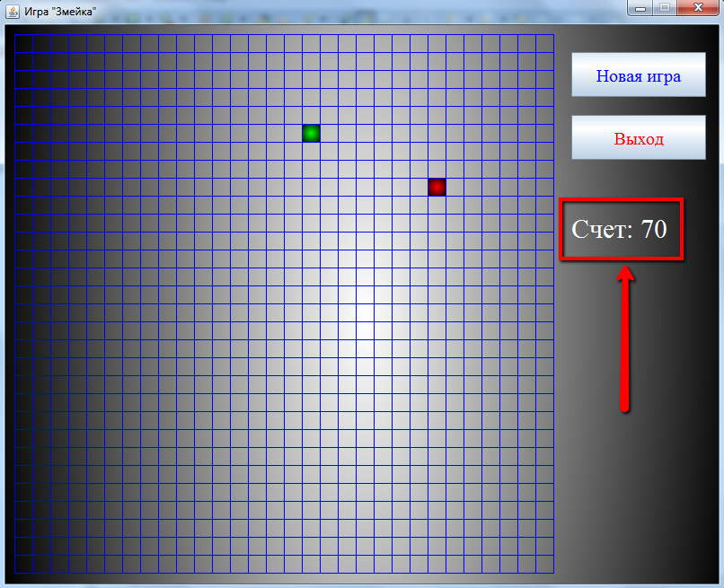
Task: Click the disabled maximize window button
Action: point(665,8)
